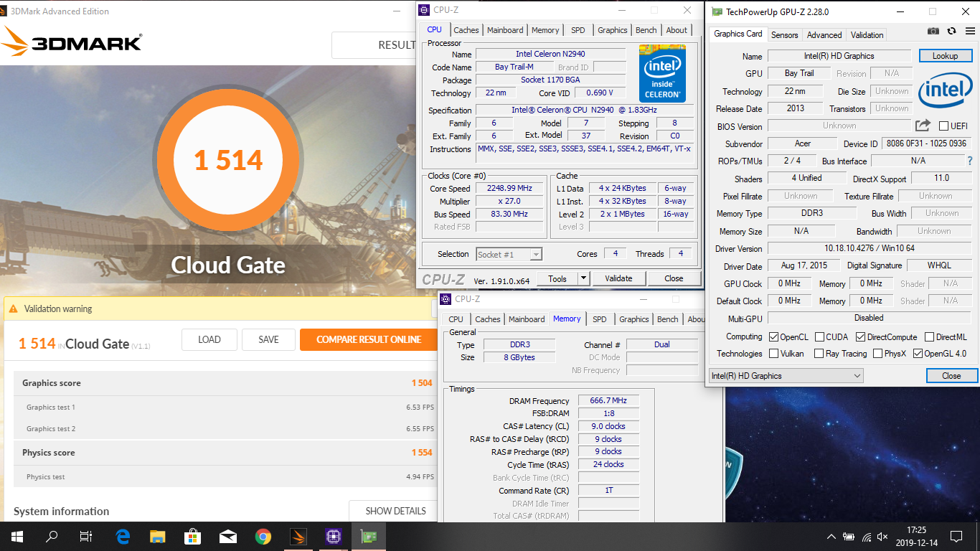The width and height of the screenshot is (980, 551).
Task: Toggle the Vulkan checkbox
Action: pyautogui.click(x=773, y=354)
